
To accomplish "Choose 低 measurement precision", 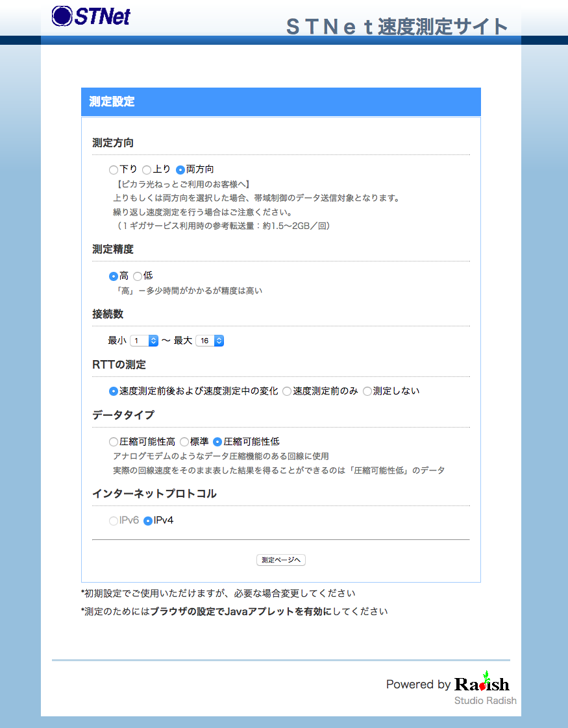I will [138, 276].
